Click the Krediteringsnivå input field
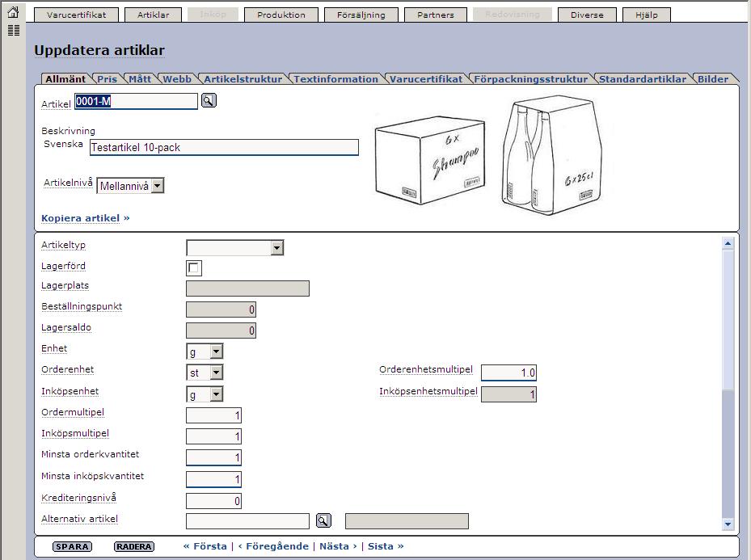This screenshot has width=751, height=560. coord(213,501)
